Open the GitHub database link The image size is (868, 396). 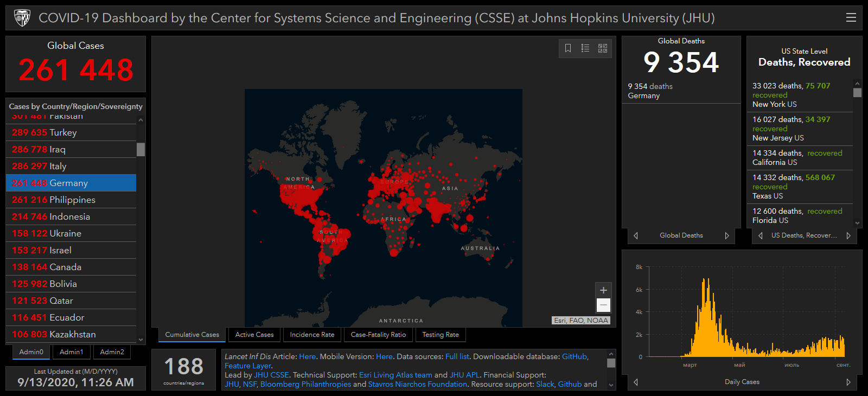[x=575, y=356]
